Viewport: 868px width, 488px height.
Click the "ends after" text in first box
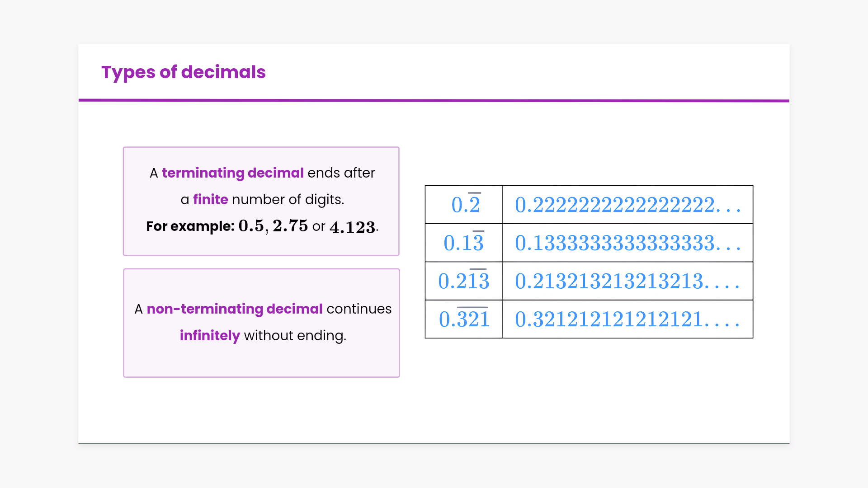coord(341,173)
